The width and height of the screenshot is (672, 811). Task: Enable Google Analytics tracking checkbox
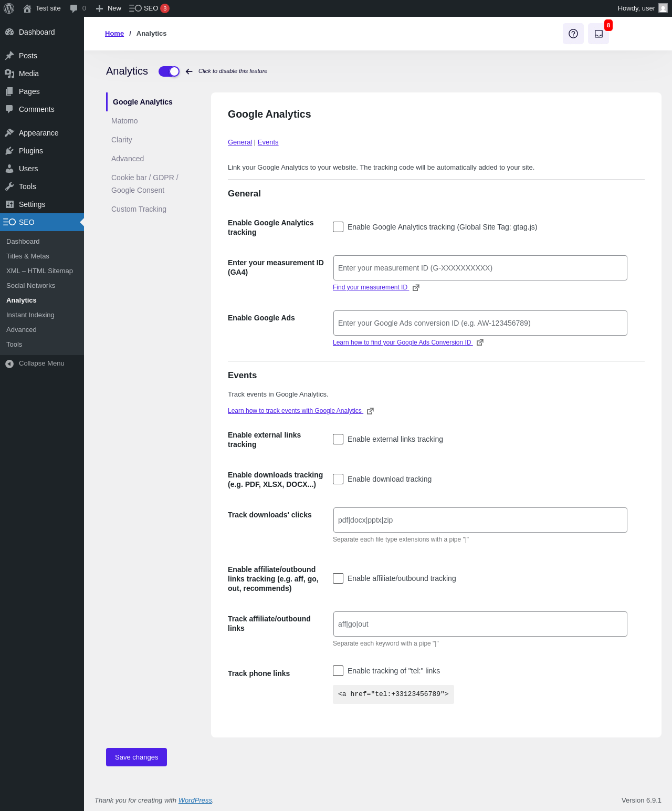338,227
